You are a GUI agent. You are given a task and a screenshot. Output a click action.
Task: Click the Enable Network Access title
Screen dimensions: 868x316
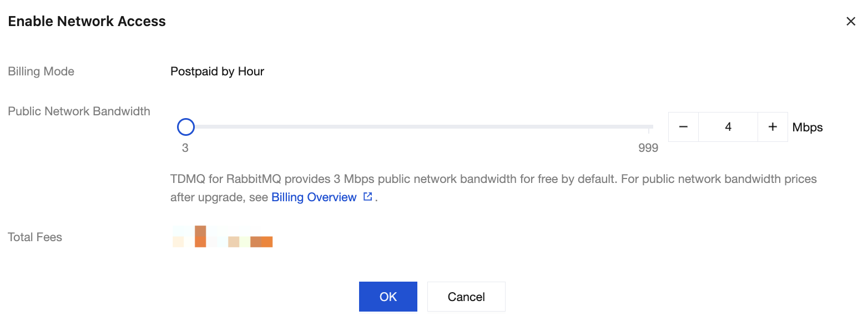[87, 22]
